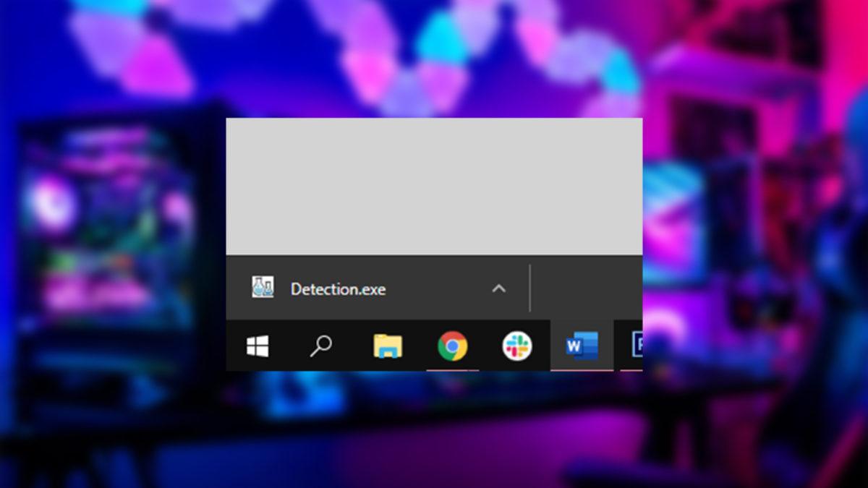This screenshot has width=868, height=488.
Task: Click the vertical divider in download bar
Action: pos(530,288)
